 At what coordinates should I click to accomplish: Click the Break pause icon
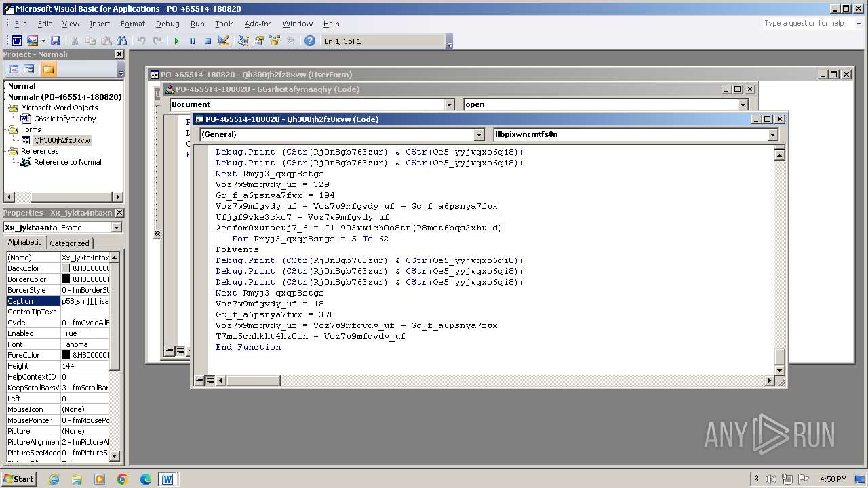coord(192,41)
